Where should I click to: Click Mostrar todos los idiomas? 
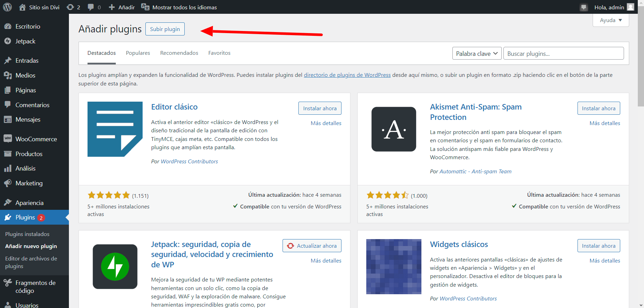click(x=184, y=7)
